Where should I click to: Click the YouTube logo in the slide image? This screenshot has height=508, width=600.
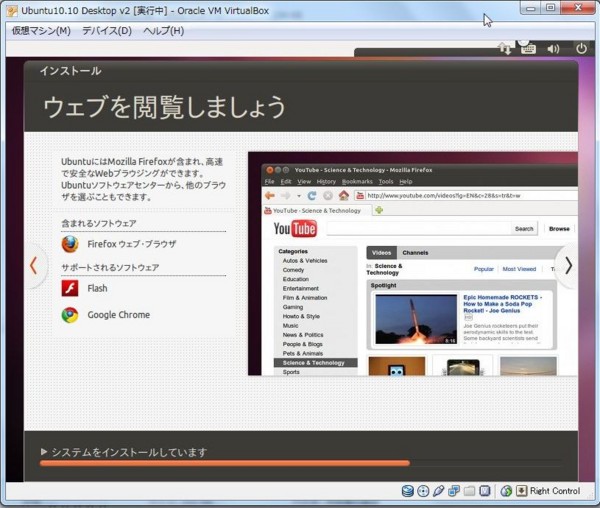tap(295, 229)
